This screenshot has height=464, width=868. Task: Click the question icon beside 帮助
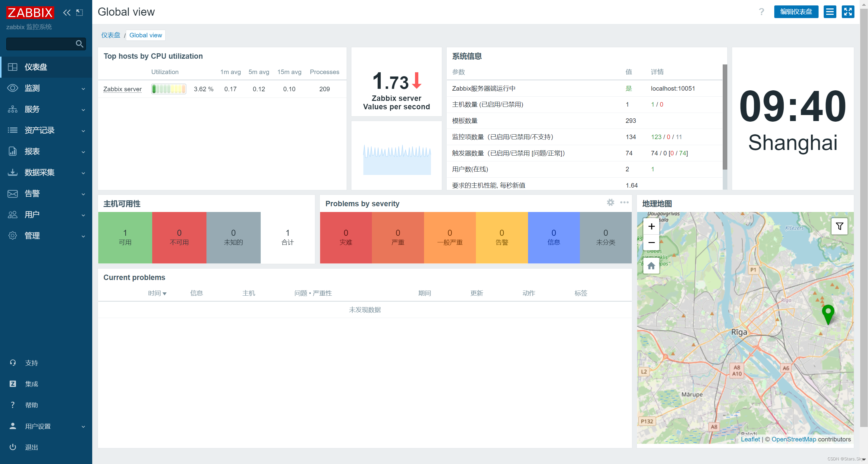tap(13, 405)
